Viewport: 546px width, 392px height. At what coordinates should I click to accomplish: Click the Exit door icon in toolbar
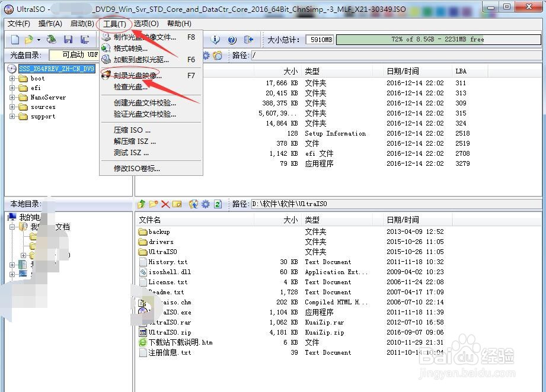tap(248, 40)
